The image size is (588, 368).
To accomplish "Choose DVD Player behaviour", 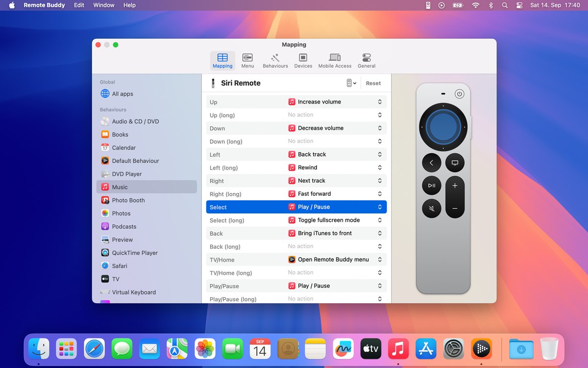I will tap(147, 174).
